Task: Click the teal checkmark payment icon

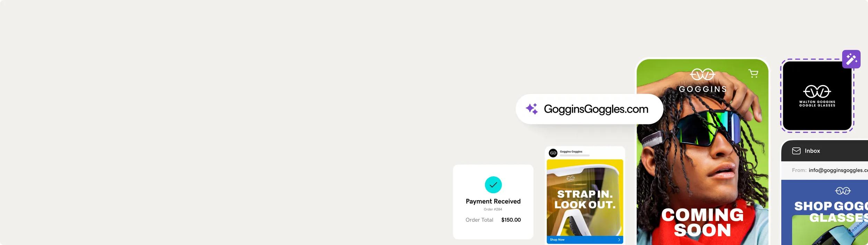Action: pyautogui.click(x=493, y=185)
